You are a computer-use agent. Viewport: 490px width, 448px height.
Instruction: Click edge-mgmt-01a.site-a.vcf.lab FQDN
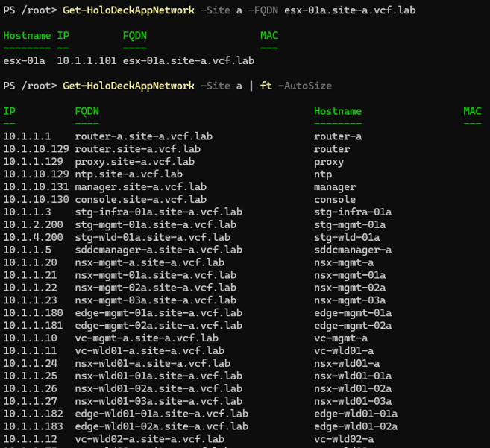point(158,313)
